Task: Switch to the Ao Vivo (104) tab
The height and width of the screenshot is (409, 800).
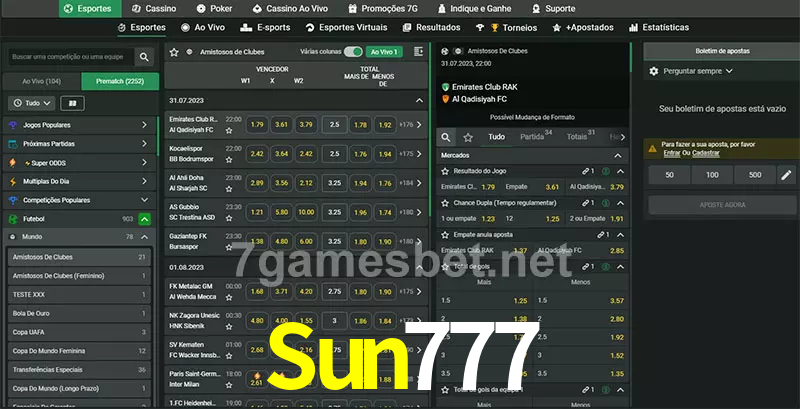Action: point(41,80)
